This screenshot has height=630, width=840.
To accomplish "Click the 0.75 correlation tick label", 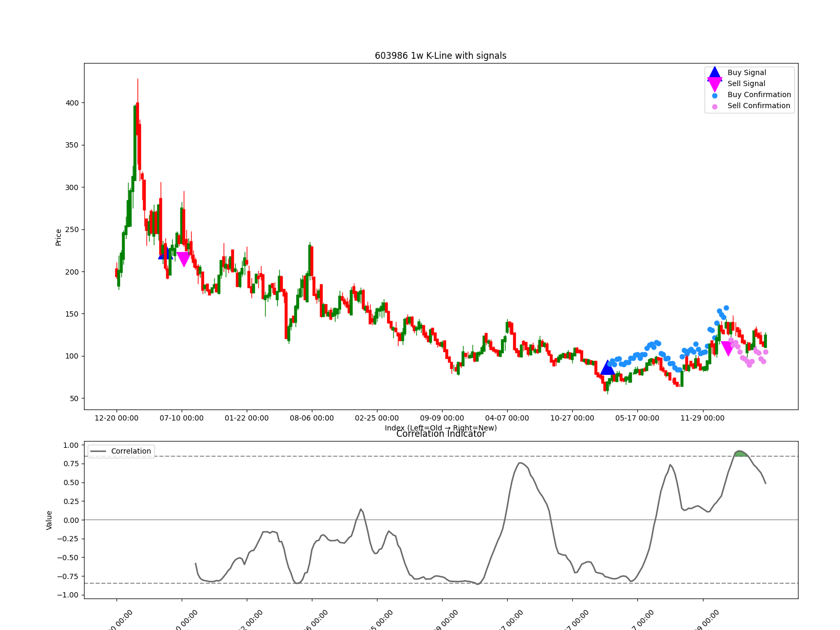I will coord(70,464).
